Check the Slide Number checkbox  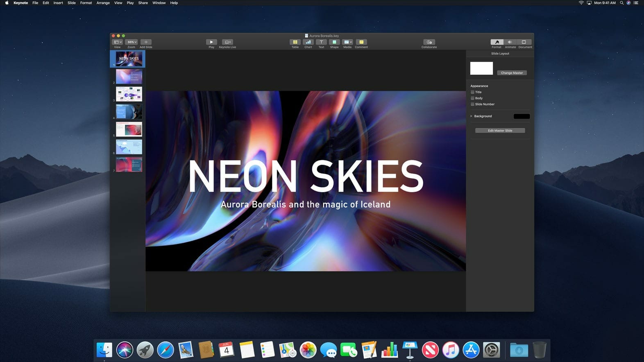472,104
